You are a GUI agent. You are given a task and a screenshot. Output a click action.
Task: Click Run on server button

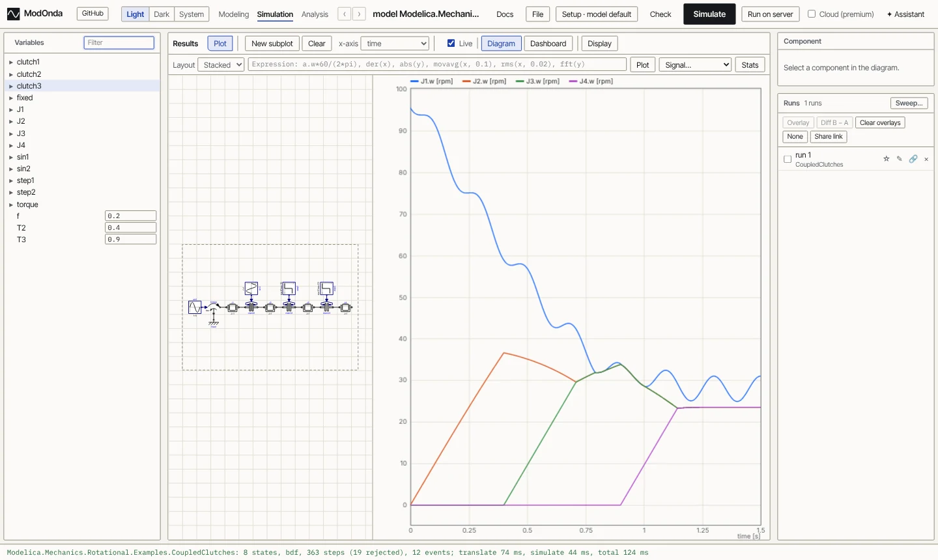pos(771,14)
